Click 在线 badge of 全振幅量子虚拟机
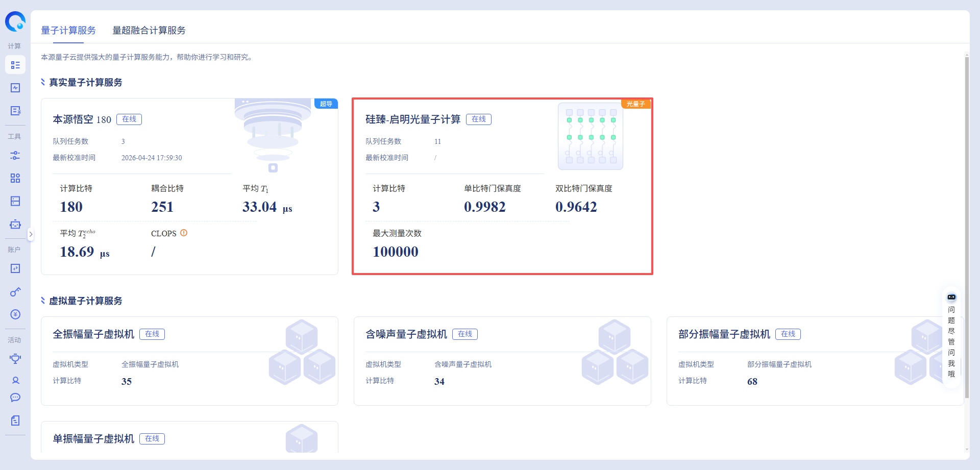 152,334
